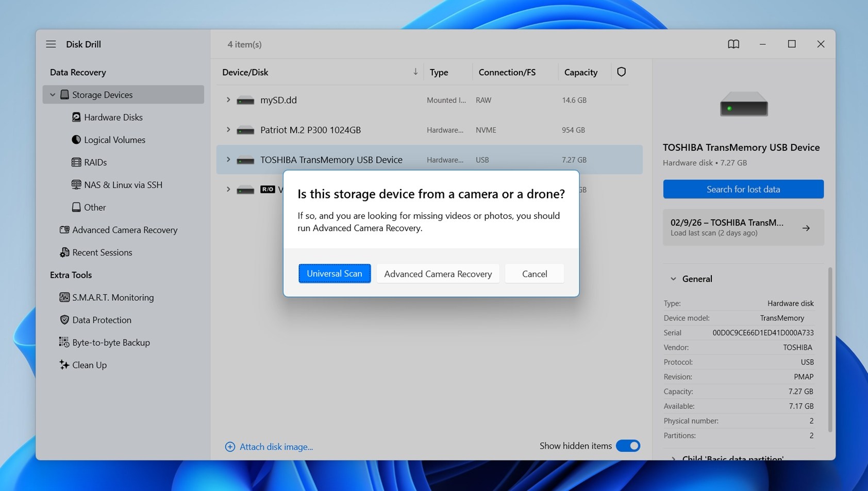Click Byte-to-byte Backup icon
868x491 pixels.
(x=64, y=343)
